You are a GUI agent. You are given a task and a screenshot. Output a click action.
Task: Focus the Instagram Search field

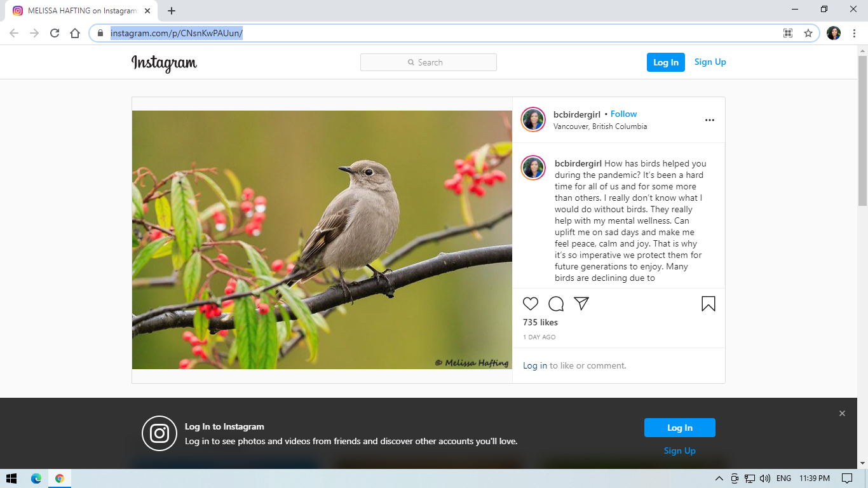pyautogui.click(x=428, y=62)
